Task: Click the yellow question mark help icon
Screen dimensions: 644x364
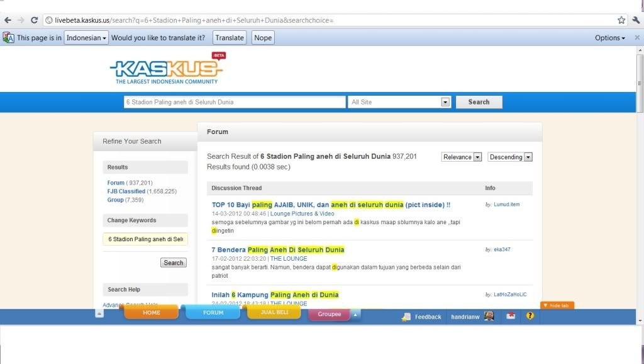Action: point(530,316)
